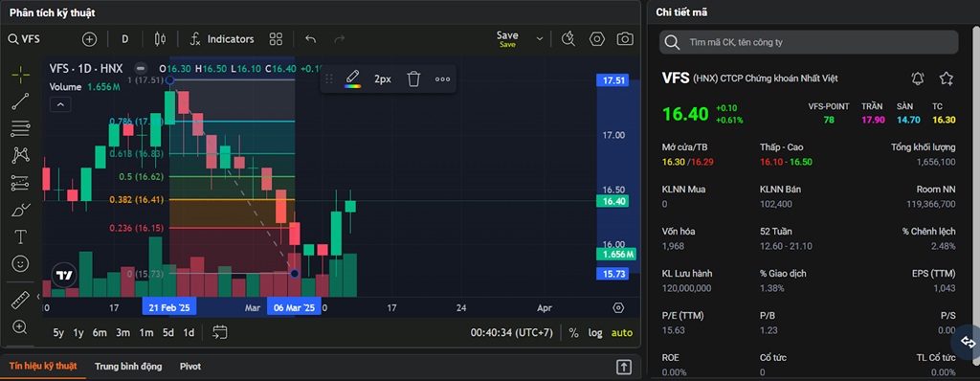Viewport: 980px width, 381px height.
Task: Delete the drawing with trash icon
Action: tap(413, 78)
